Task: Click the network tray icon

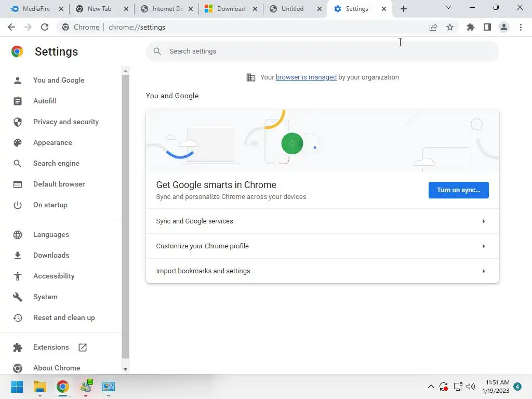Action: (458, 387)
